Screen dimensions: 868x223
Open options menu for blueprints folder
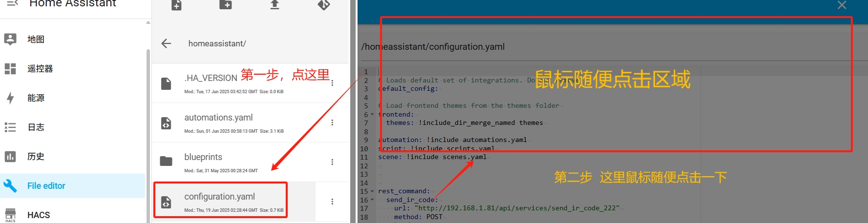[x=332, y=162]
